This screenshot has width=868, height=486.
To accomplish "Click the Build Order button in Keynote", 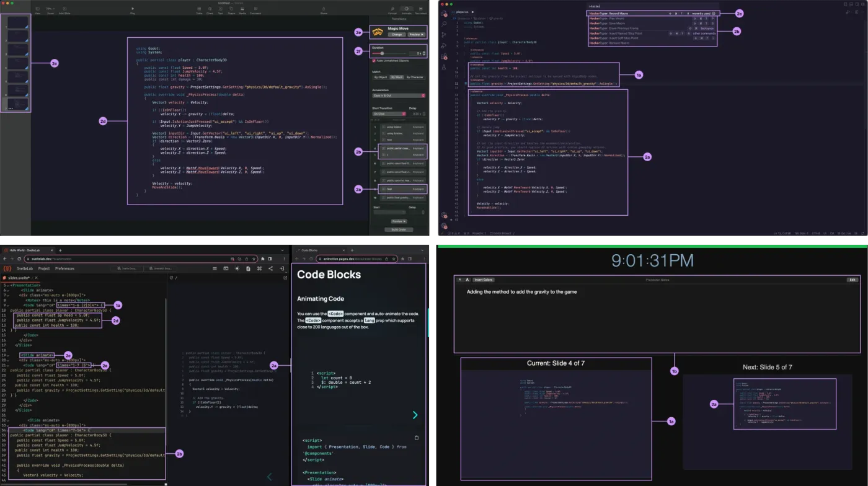I will (399, 229).
